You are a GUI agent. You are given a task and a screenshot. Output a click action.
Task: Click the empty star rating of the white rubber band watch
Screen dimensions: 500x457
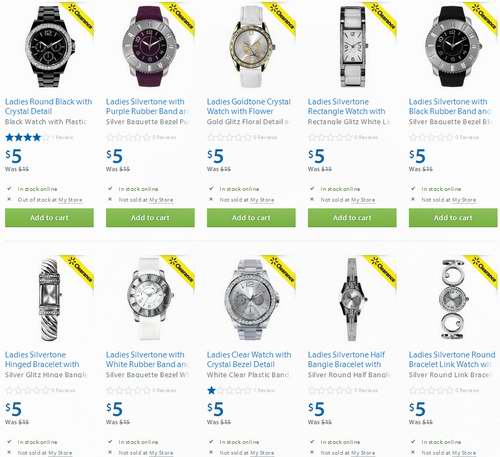pyautogui.click(x=128, y=390)
